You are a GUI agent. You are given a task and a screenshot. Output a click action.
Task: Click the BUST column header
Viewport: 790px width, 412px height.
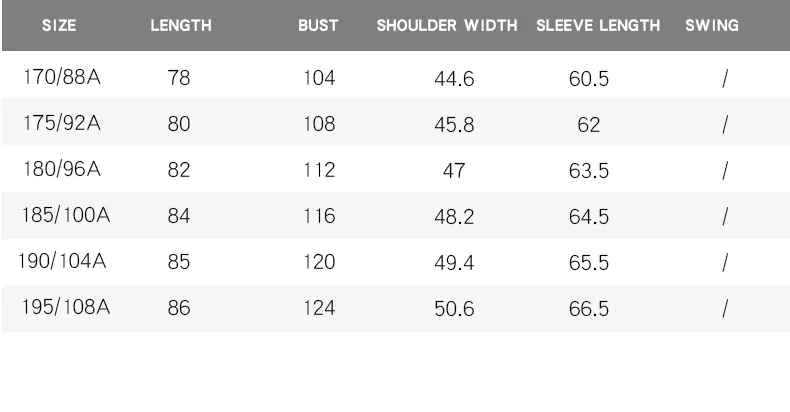(x=318, y=25)
